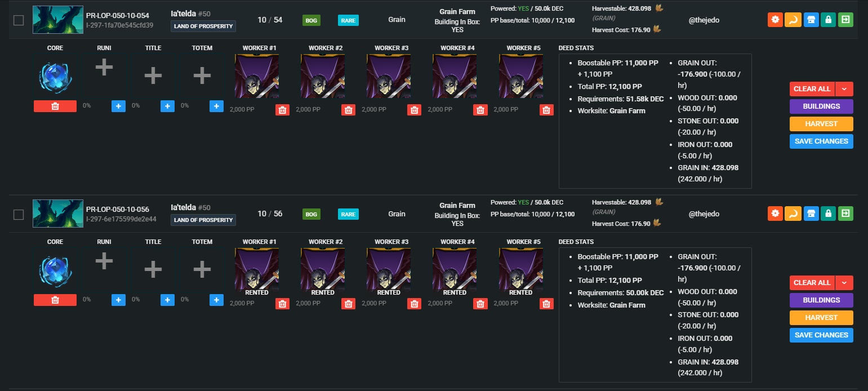
Task: Click Harvest button for deed PR-LOP-050-10-054
Action: pos(821,124)
